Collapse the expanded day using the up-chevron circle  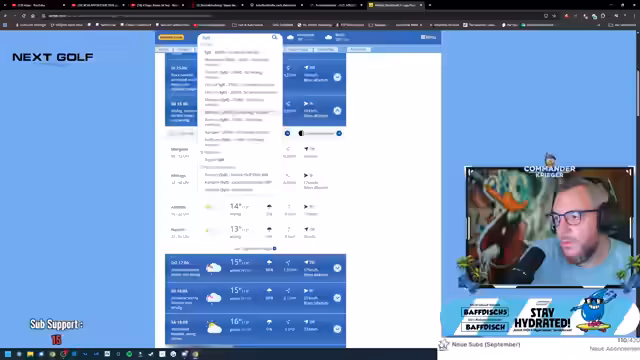click(337, 111)
